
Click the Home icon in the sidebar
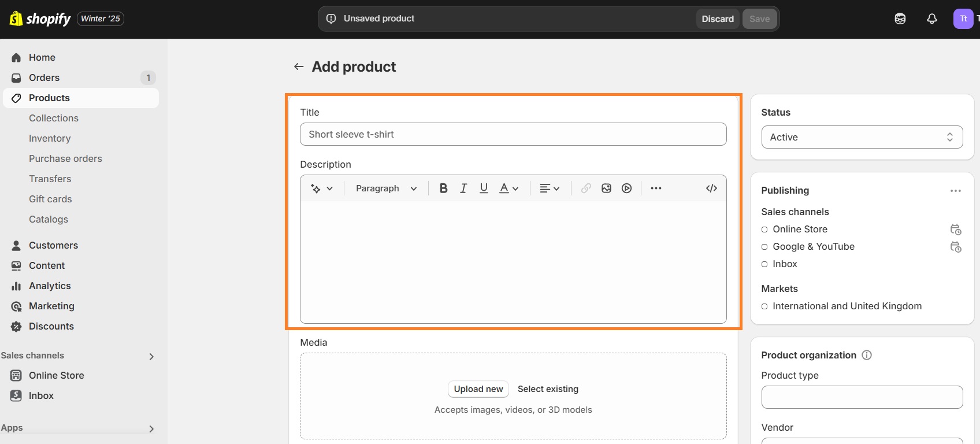16,57
